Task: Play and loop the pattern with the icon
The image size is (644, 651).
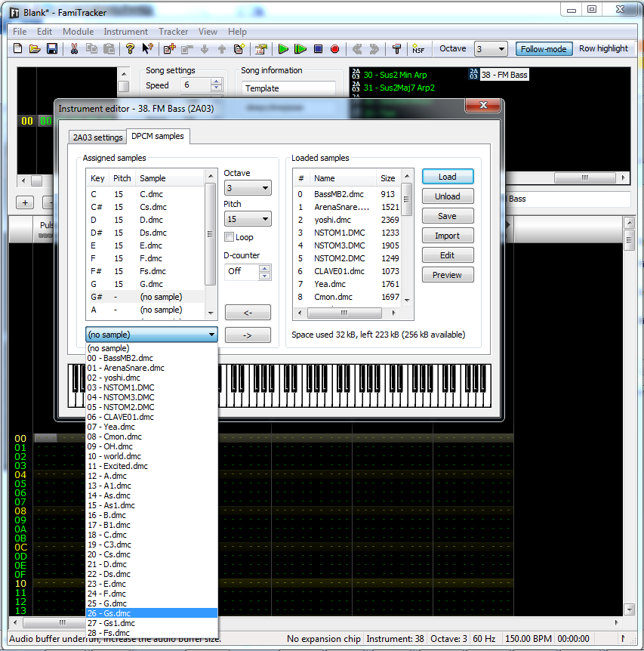Action: click(300, 49)
